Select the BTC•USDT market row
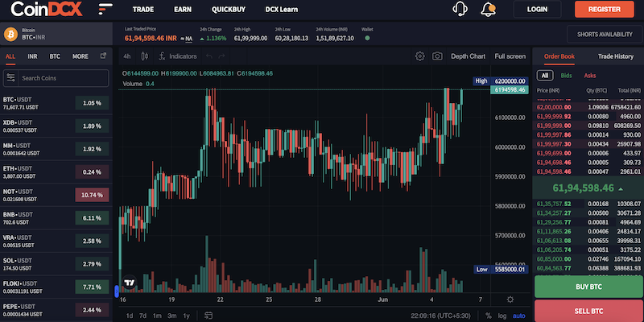 tap(56, 103)
